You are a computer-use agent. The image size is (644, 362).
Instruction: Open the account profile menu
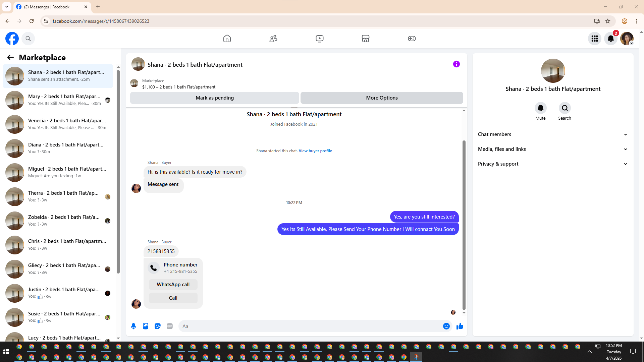pyautogui.click(x=627, y=39)
